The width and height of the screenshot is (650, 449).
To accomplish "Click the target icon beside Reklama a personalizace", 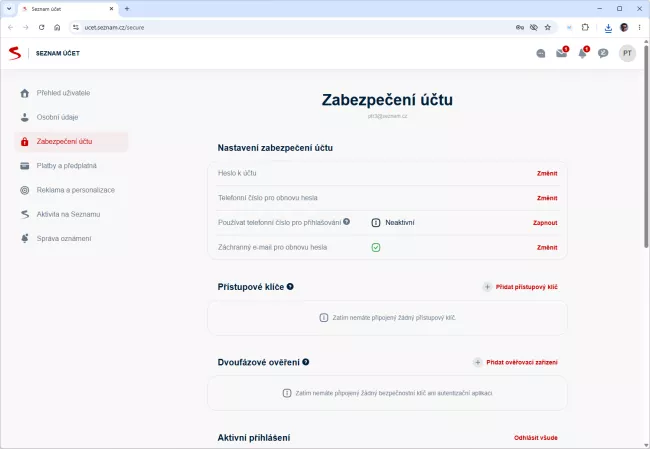I will click(x=25, y=190).
